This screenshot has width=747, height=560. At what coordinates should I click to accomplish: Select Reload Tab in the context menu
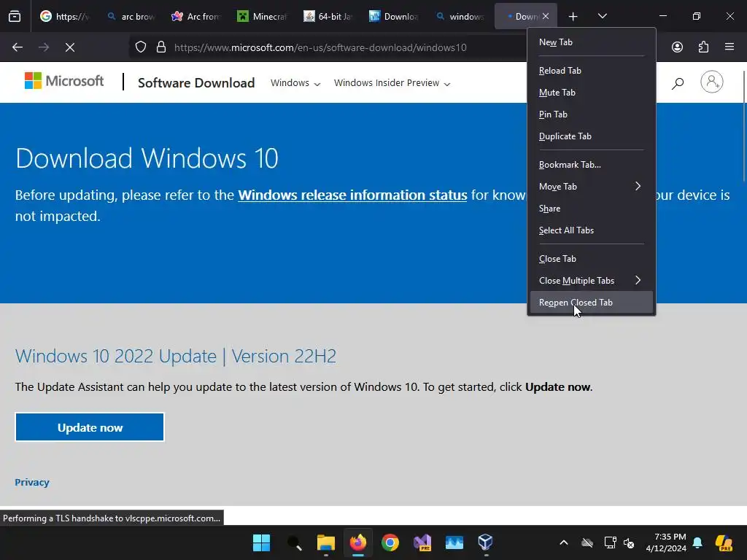591,71
